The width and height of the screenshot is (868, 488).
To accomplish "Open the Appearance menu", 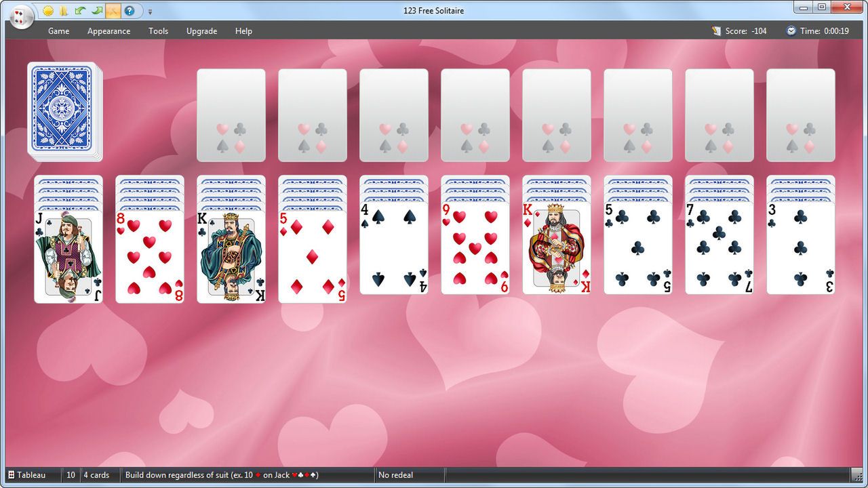I will [x=108, y=30].
